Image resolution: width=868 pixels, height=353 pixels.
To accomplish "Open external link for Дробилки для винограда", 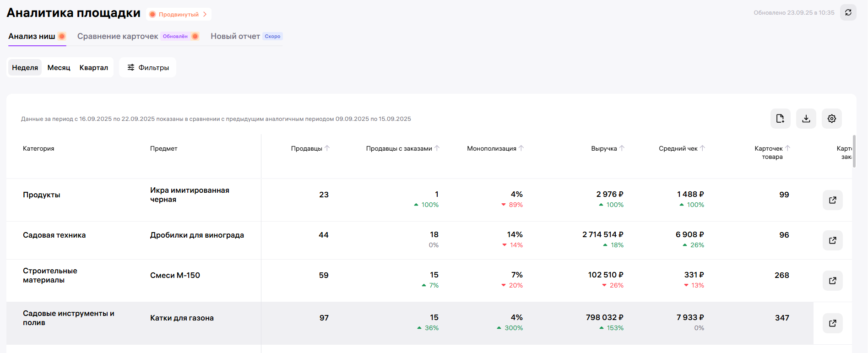I will click(832, 240).
